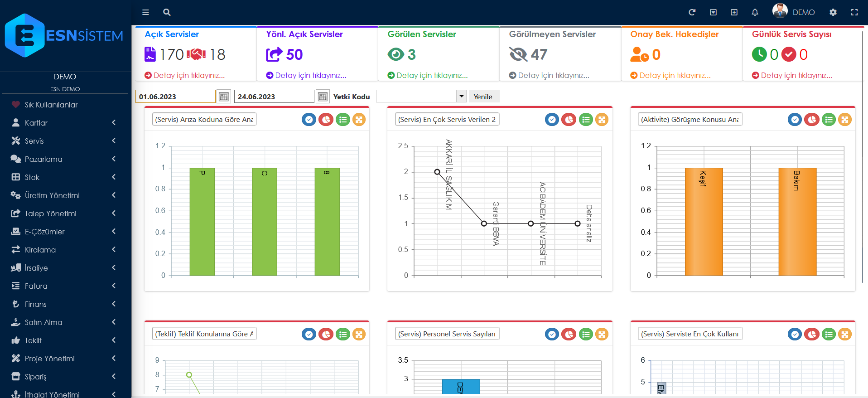This screenshot has width=868, height=398.
Task: Open the Proje Yönetimi menu item
Action: click(65, 359)
